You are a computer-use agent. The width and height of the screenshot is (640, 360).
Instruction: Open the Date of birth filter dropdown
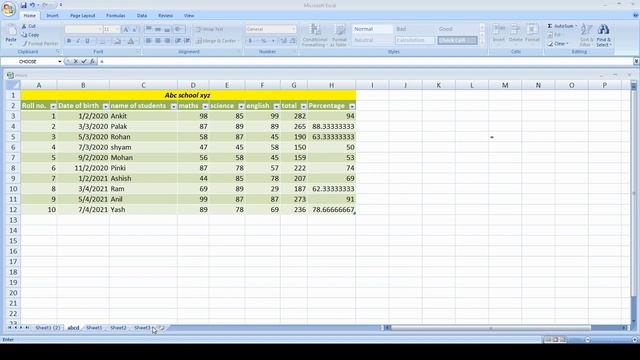coord(106,106)
